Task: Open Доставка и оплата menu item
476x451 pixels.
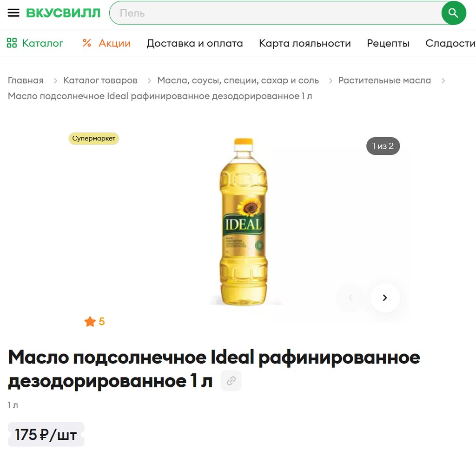Action: (195, 43)
